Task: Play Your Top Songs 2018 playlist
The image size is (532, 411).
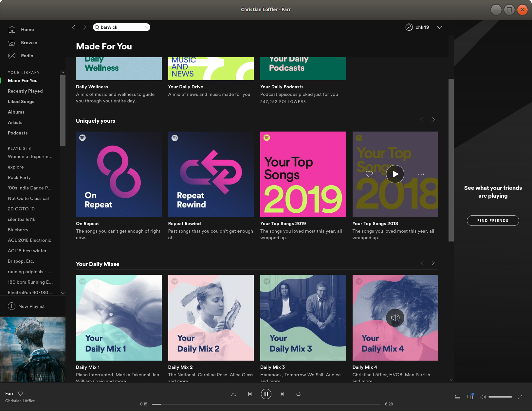Action: click(x=395, y=174)
